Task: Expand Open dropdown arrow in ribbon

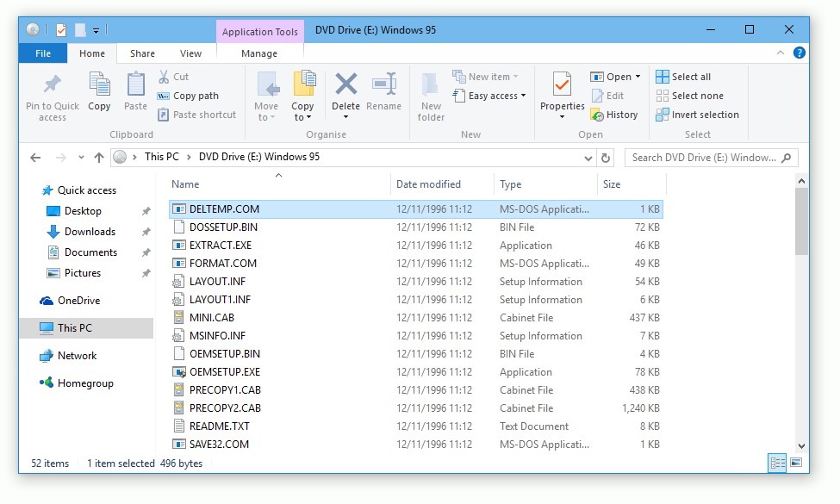Action: [x=638, y=77]
